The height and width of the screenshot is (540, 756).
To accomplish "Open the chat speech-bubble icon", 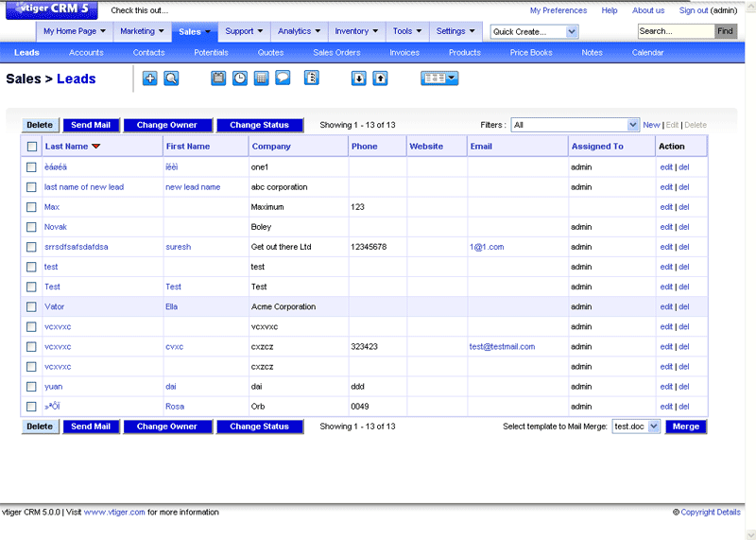I will click(283, 78).
